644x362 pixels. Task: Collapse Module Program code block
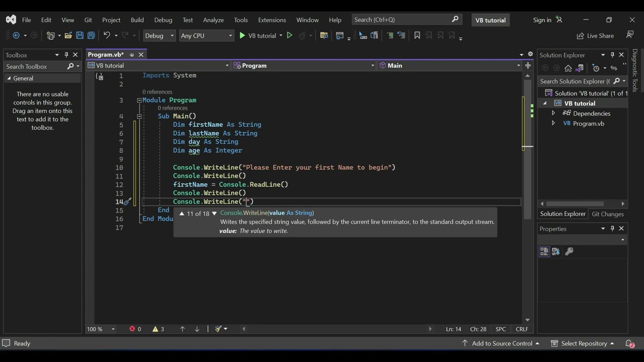point(139,100)
